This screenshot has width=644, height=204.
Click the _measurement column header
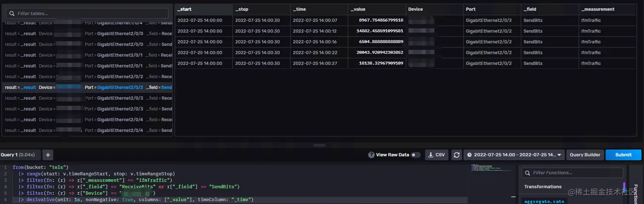pyautogui.click(x=607, y=9)
